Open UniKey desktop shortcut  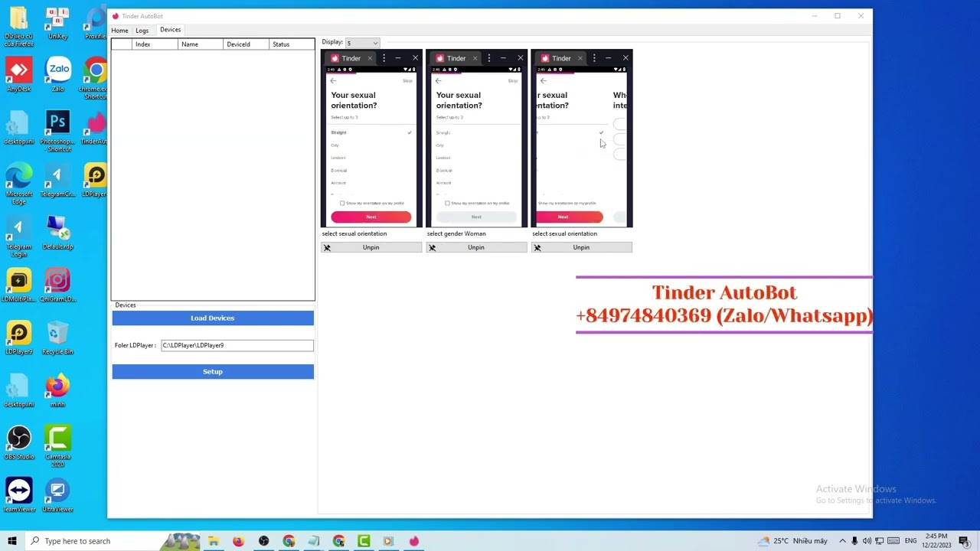tap(57, 23)
